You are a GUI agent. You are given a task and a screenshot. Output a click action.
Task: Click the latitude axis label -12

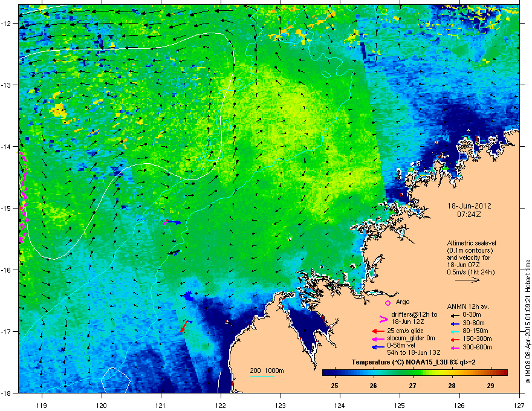pyautogui.click(x=7, y=24)
